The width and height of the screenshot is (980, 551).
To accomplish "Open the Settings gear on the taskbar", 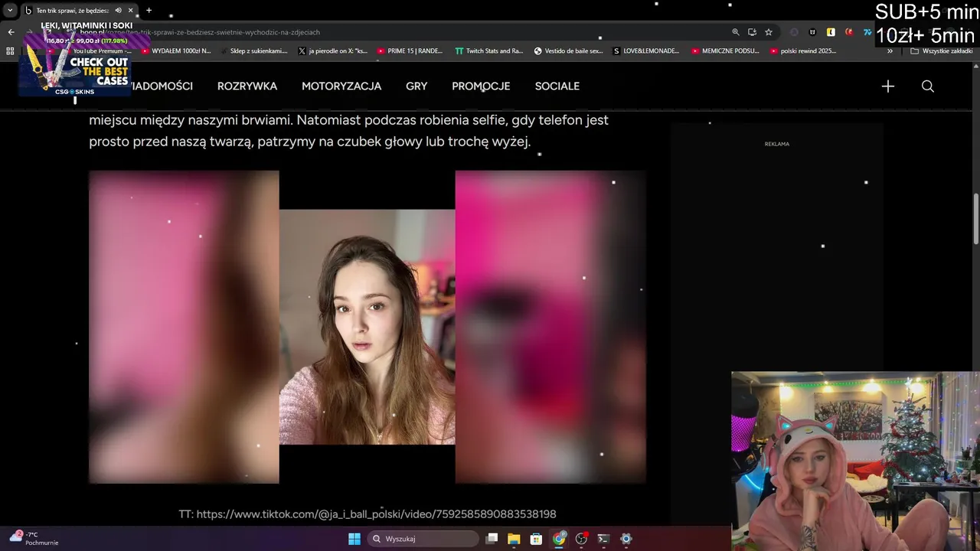I will click(x=626, y=539).
